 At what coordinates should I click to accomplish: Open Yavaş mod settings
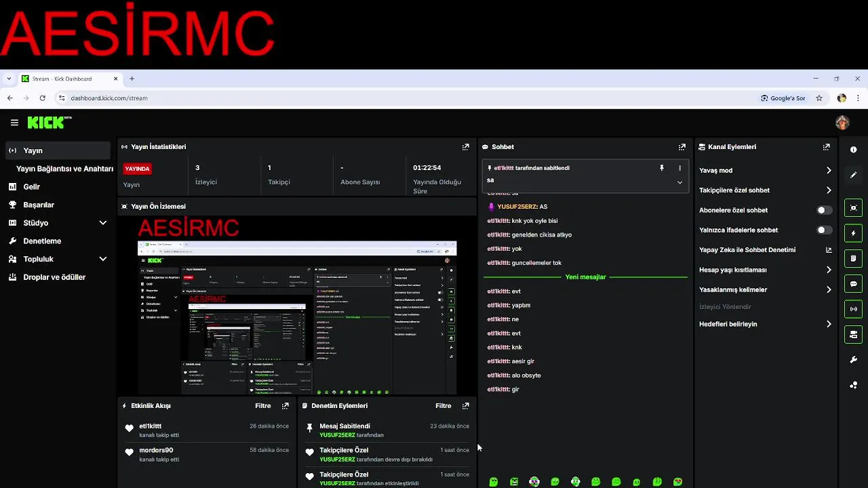tap(766, 171)
